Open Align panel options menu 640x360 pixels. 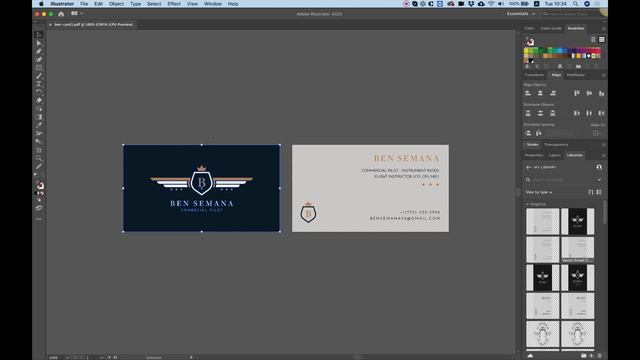pyautogui.click(x=604, y=75)
